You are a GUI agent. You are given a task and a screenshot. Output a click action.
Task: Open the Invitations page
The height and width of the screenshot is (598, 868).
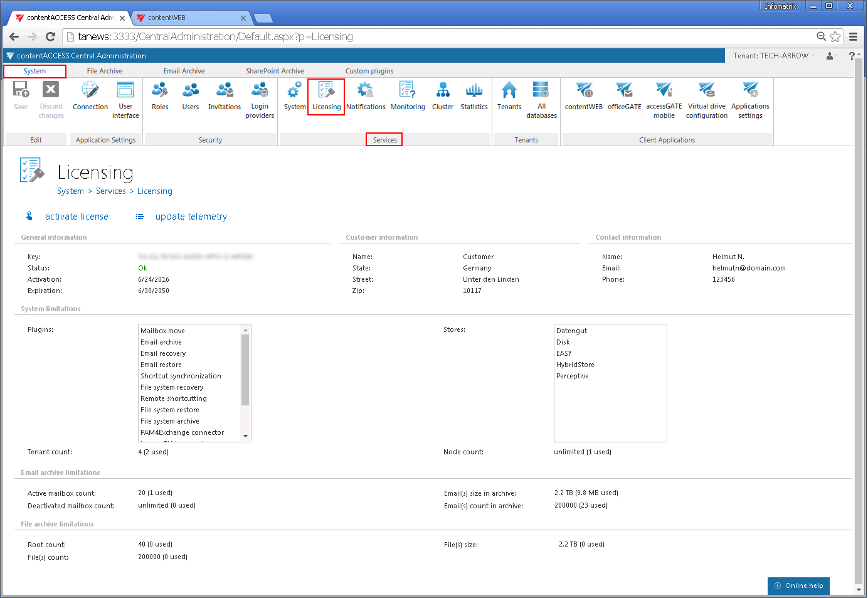(225, 95)
